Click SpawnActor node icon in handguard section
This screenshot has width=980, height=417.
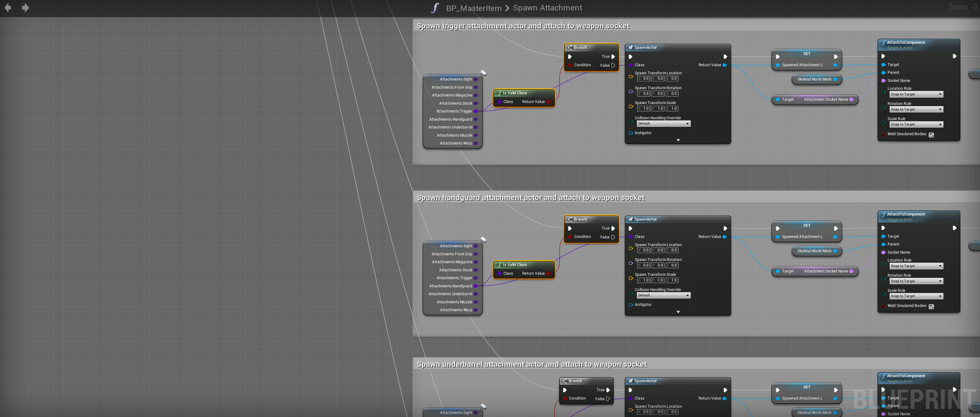click(630, 219)
